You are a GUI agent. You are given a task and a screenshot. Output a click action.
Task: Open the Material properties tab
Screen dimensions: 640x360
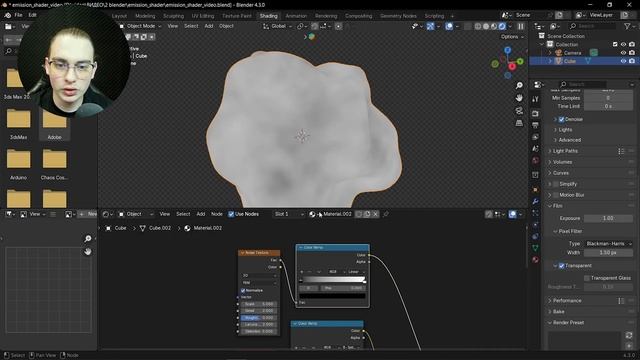(x=535, y=260)
